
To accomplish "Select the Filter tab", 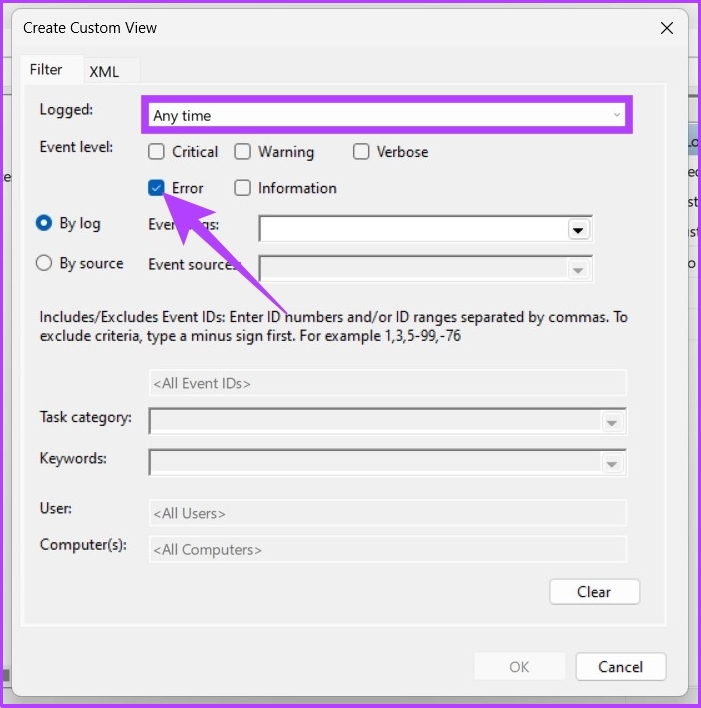I will (x=46, y=70).
